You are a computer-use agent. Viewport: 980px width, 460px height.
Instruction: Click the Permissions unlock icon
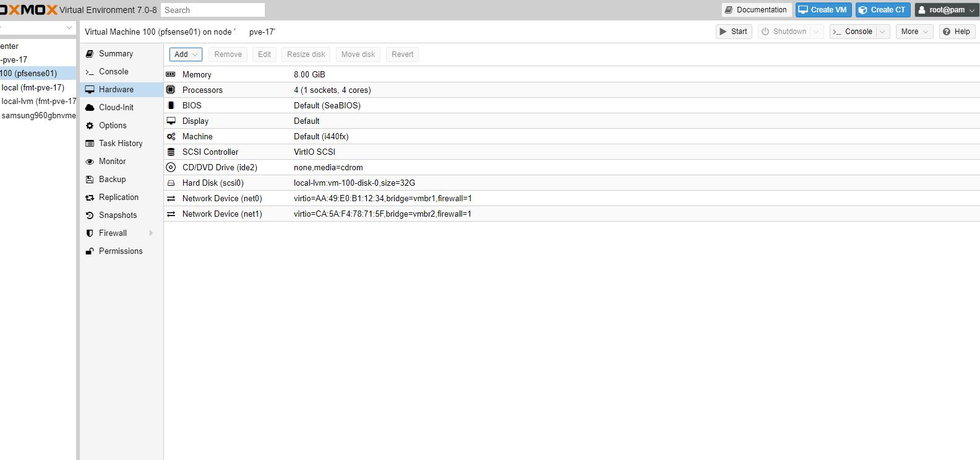coord(90,251)
